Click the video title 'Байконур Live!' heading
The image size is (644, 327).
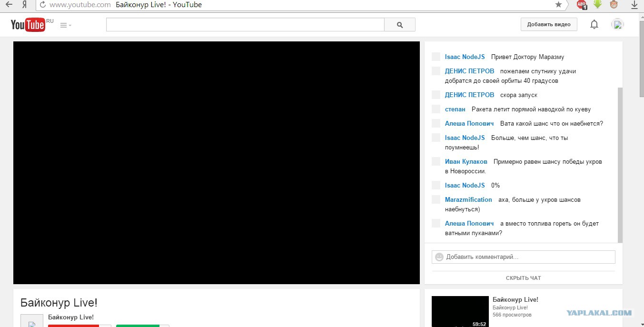(59, 303)
